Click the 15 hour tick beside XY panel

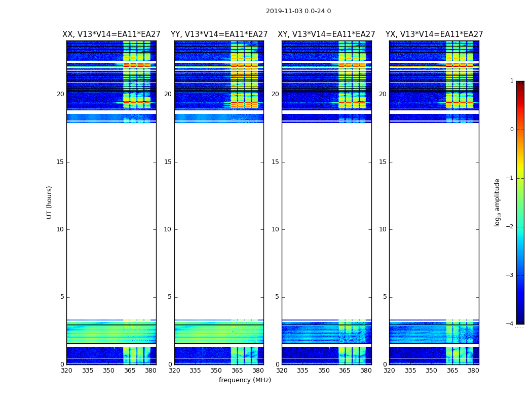275,162
